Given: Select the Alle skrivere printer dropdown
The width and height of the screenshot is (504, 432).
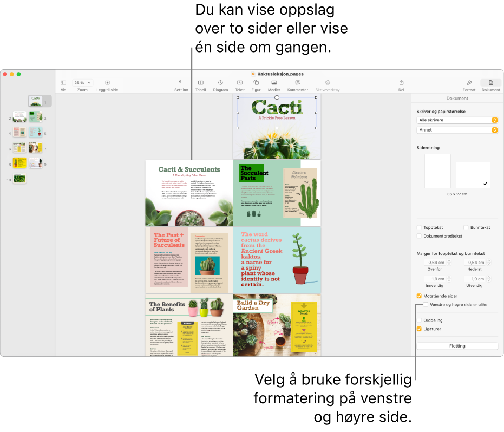Looking at the screenshot, I should (x=457, y=120).
